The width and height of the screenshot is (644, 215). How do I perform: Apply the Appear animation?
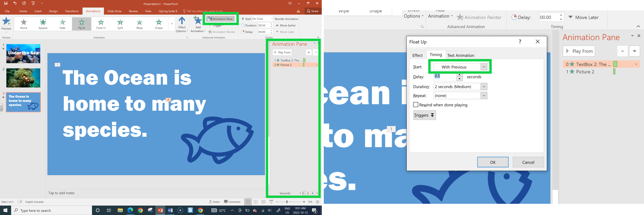tap(43, 24)
